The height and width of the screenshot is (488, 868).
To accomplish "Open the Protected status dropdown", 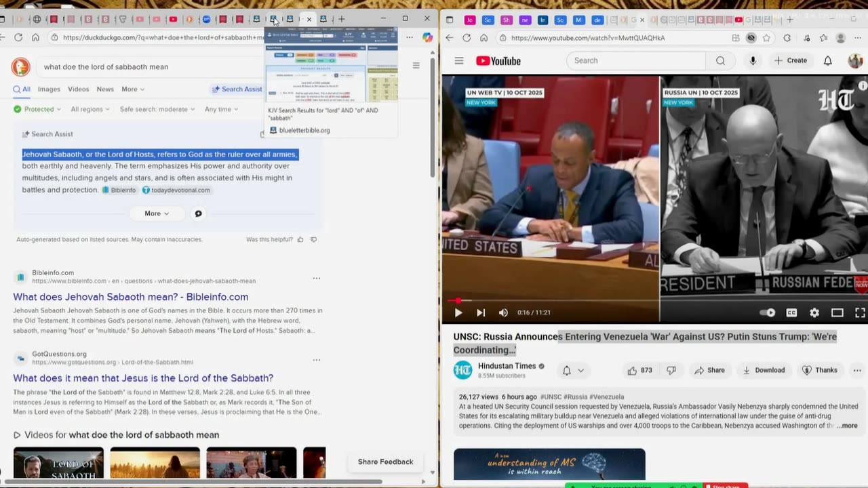I will pyautogui.click(x=37, y=109).
